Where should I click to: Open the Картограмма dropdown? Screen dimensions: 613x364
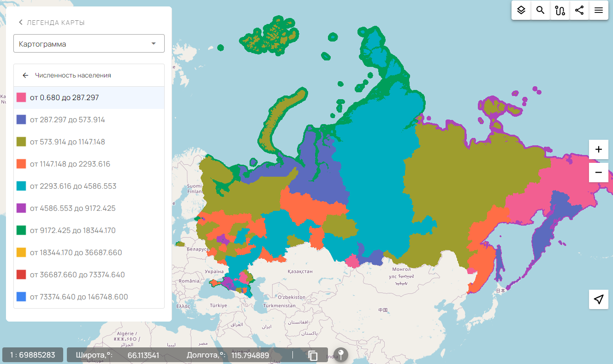[x=89, y=44]
